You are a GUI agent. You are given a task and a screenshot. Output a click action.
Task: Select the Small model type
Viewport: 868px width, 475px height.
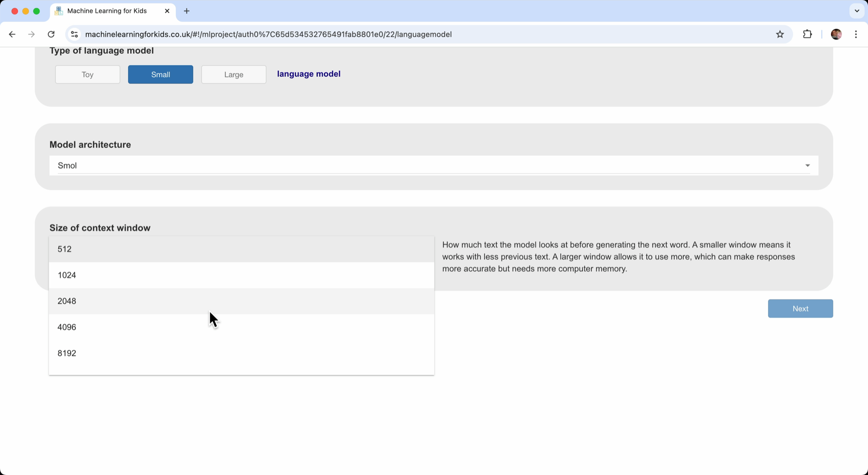161,74
